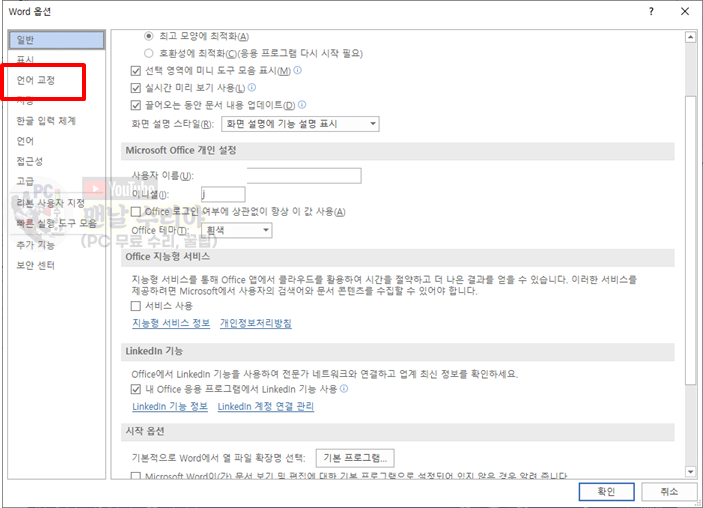Click the help question mark icon
703x508 pixels.
(x=651, y=12)
